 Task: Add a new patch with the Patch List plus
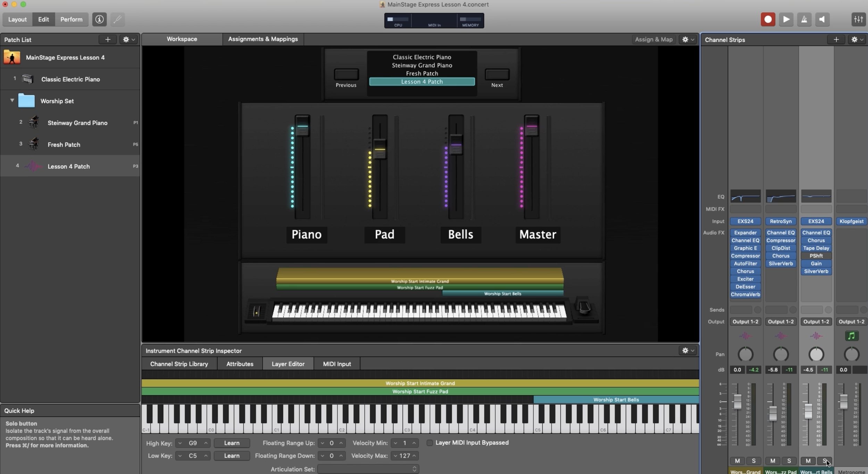click(108, 40)
